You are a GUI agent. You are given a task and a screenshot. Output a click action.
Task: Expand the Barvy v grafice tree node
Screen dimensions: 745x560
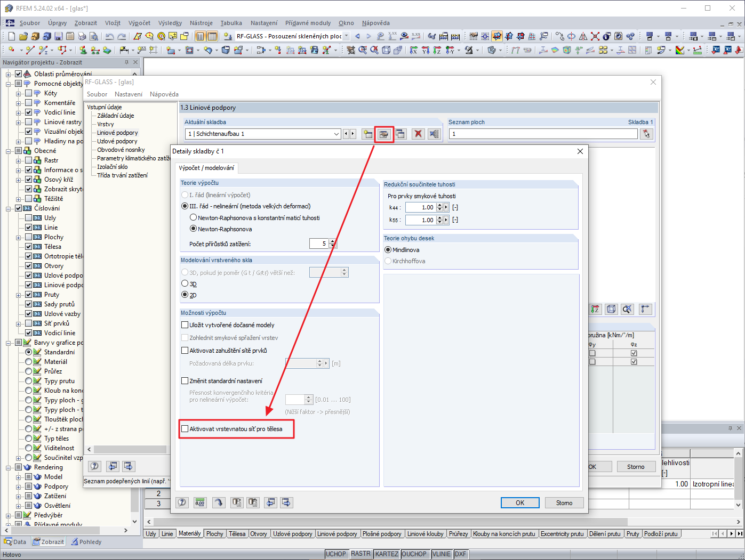click(9, 343)
